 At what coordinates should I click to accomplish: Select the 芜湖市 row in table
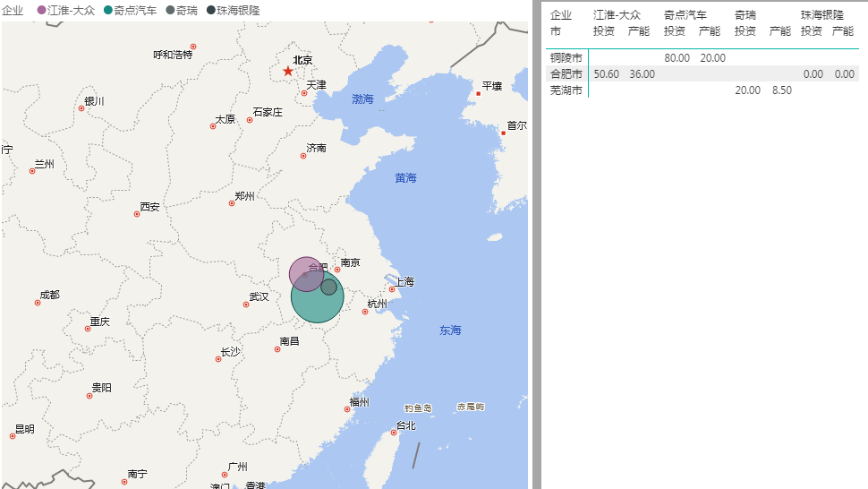[x=566, y=90]
